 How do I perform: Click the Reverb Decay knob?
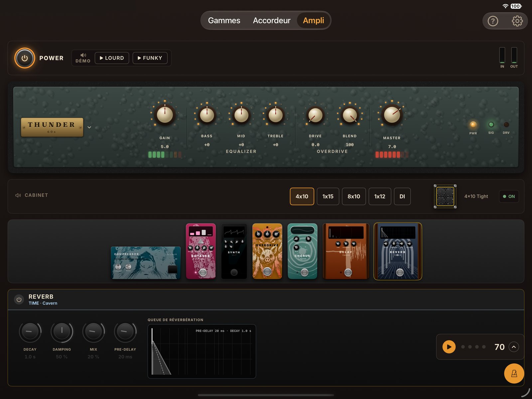pyautogui.click(x=30, y=332)
